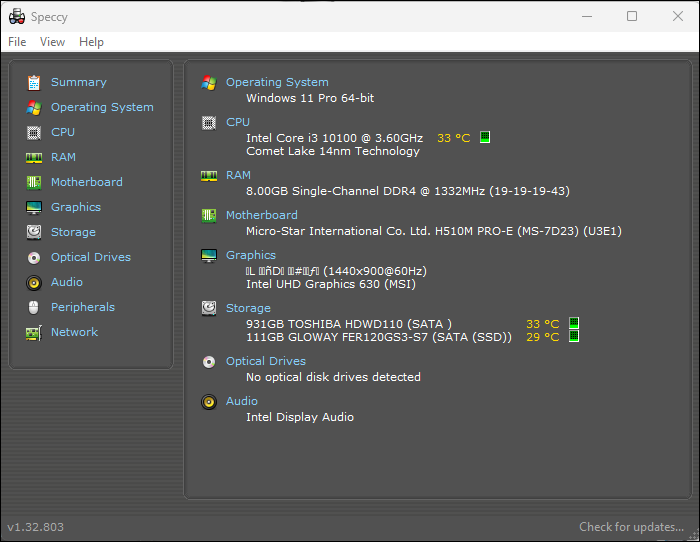
Task: Click the RAM module icon in sidebar
Action: [34, 157]
